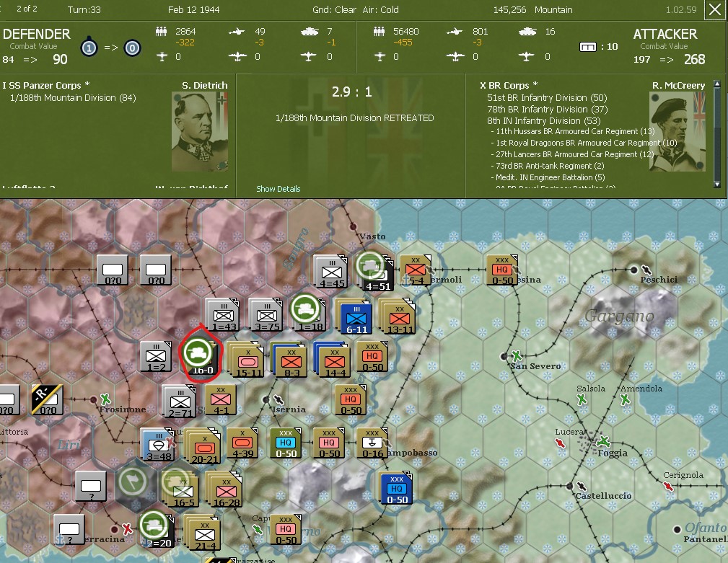
Task: Click the I SS Panzer Corps heading
Action: click(46, 85)
